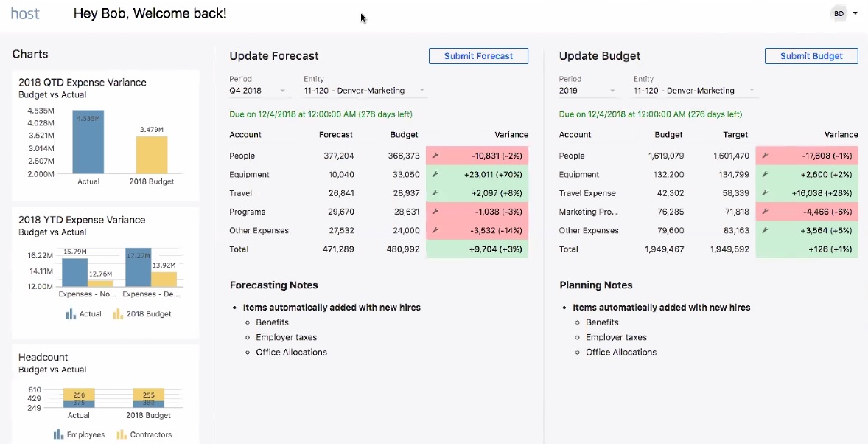Click the wrench icon beside Other Expenses +3,564 variance

[765, 229]
